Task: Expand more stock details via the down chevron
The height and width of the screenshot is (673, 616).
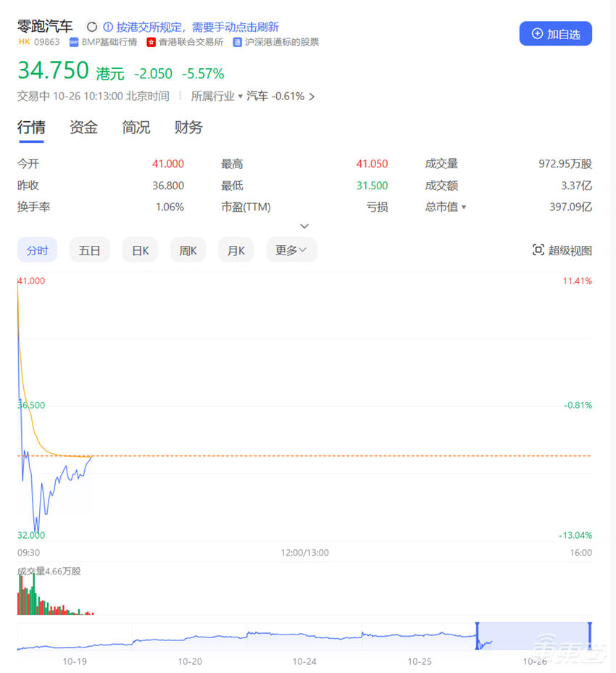Action: click(304, 226)
